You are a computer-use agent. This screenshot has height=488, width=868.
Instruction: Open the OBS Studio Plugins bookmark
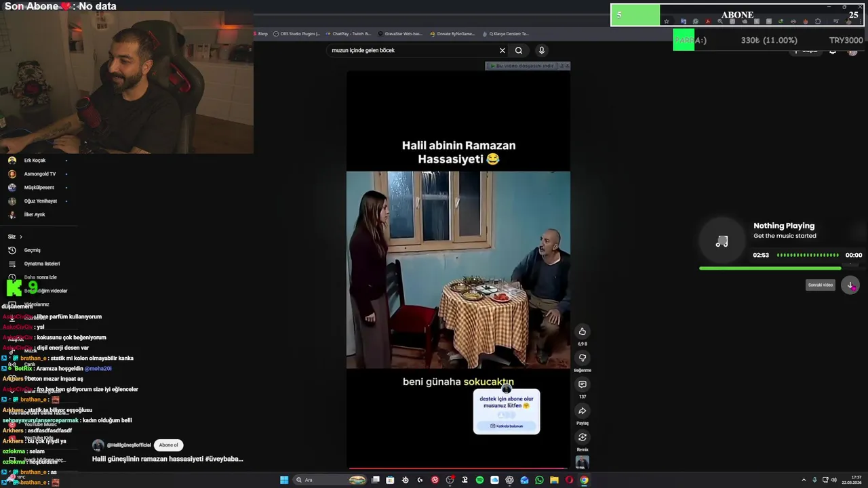coord(296,33)
